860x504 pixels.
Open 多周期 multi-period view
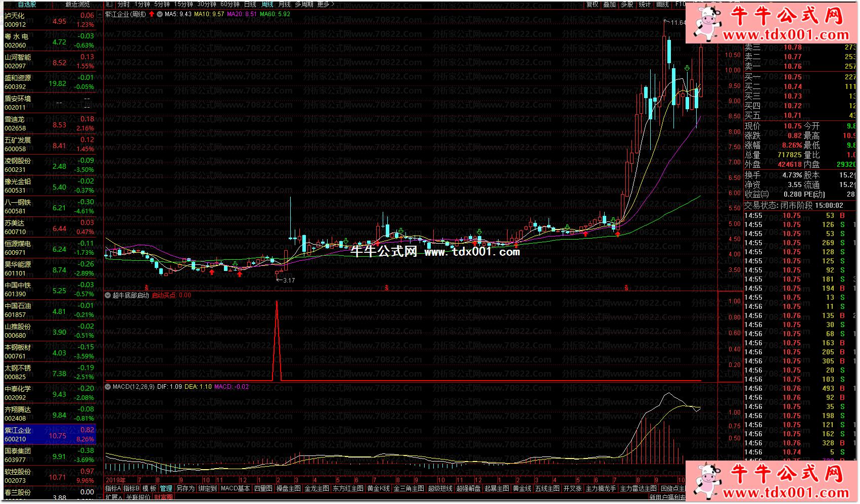tap(304, 5)
